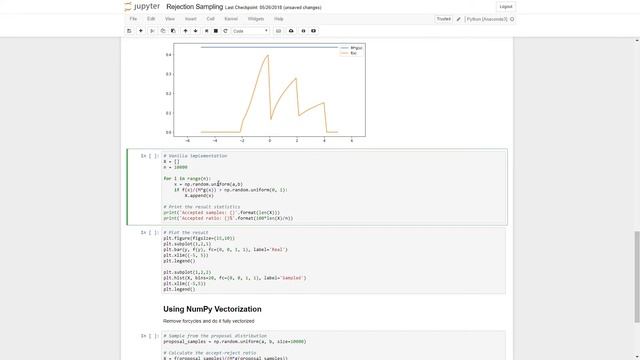The height and width of the screenshot is (360, 640).
Task: Click inside the Vanilla implementation code cell
Action: pos(334,187)
